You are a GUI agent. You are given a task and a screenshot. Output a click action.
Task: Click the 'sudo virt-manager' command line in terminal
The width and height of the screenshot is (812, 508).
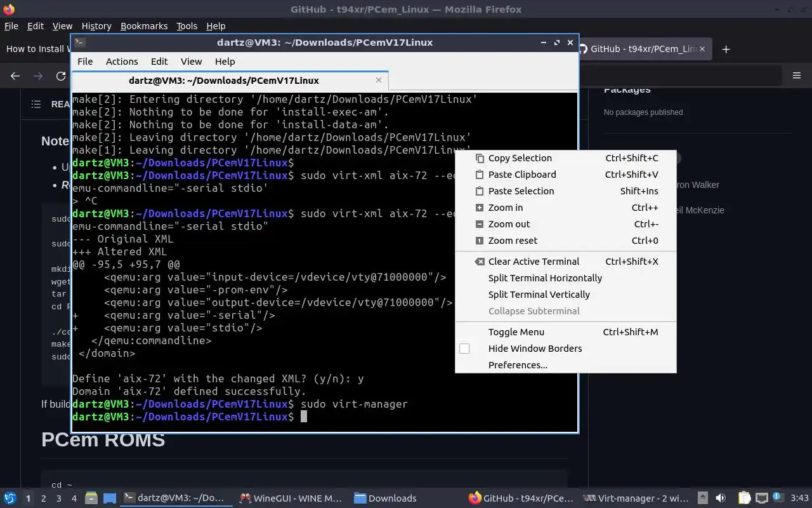[x=354, y=404]
